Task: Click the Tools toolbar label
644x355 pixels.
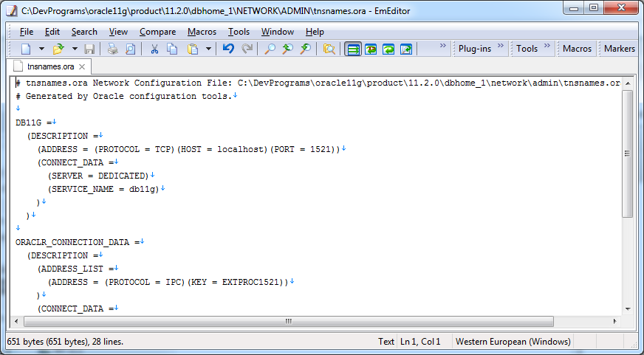Action: point(527,49)
